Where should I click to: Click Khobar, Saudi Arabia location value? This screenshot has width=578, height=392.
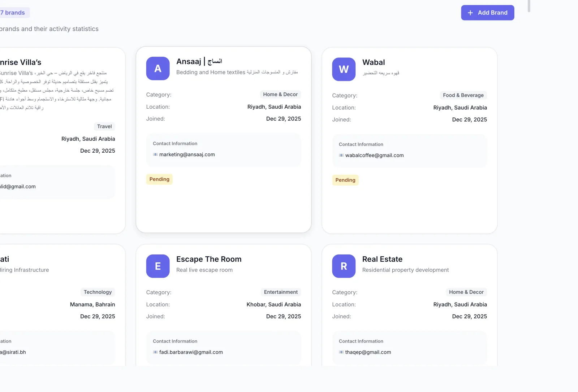coord(274,304)
